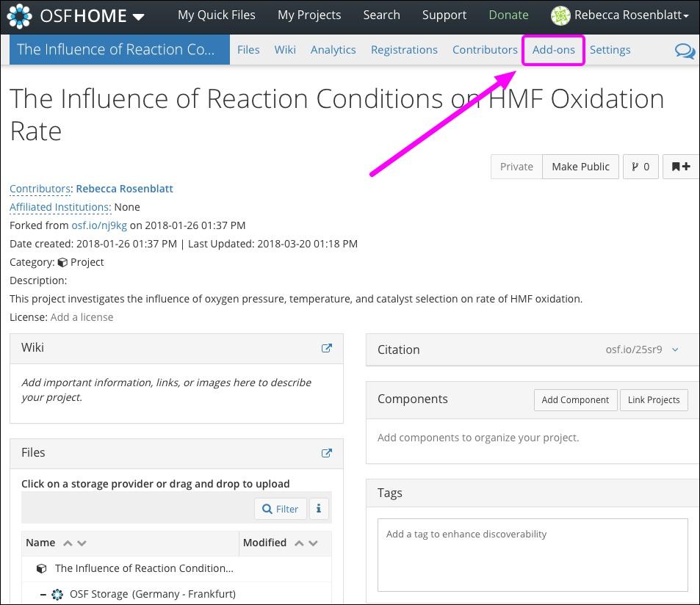
Task: Open the comments speech bubble icon
Action: [685, 51]
